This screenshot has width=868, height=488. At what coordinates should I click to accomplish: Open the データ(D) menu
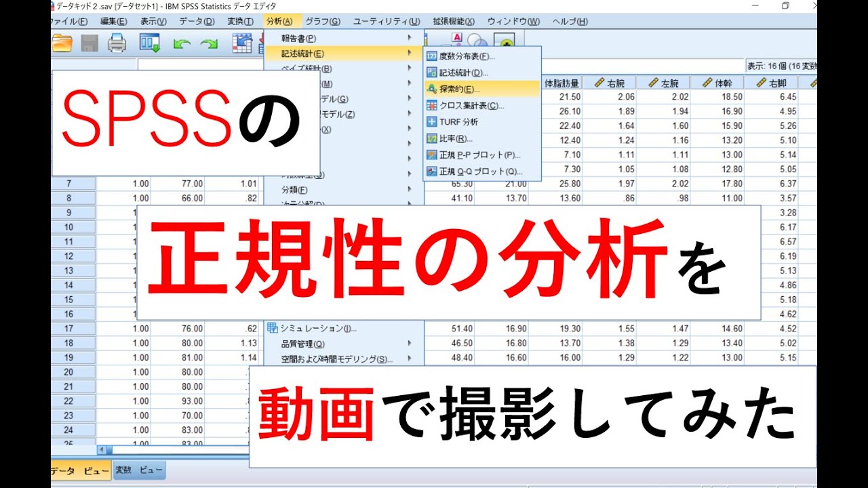(197, 22)
